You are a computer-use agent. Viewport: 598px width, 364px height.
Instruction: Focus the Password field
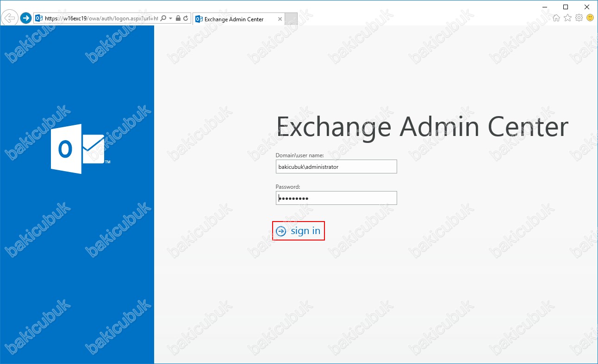(336, 198)
